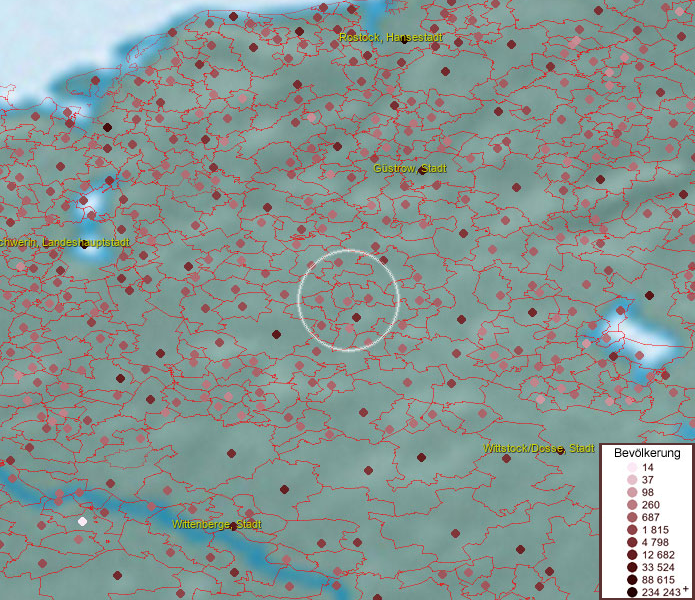The image size is (695, 600).
Task: Click legend value 88 615
Action: [x=658, y=580]
